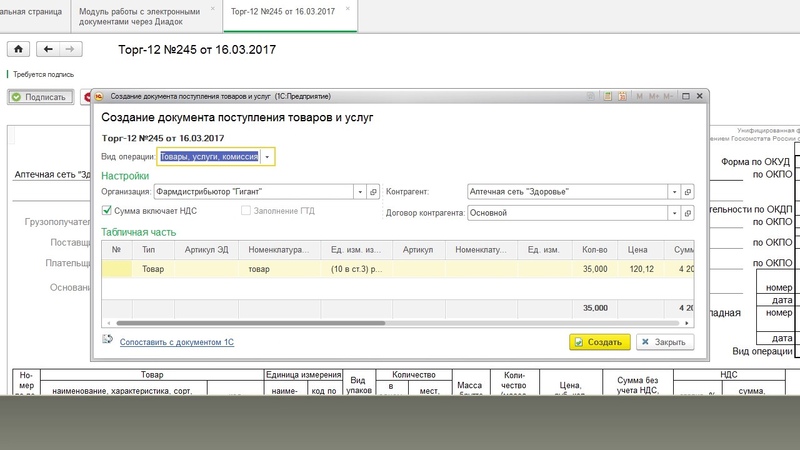Click the forward arrow navigation button
The image size is (800, 450).
(x=68, y=48)
